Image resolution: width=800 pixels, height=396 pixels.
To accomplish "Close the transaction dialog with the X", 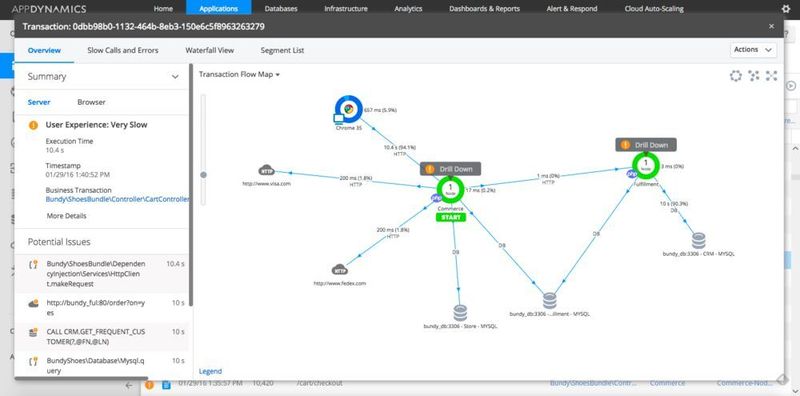I will click(x=771, y=26).
